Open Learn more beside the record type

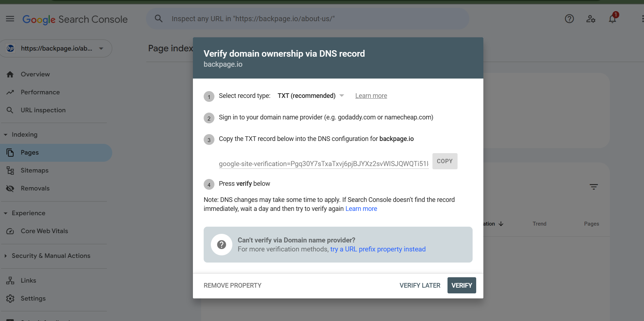[x=371, y=96]
